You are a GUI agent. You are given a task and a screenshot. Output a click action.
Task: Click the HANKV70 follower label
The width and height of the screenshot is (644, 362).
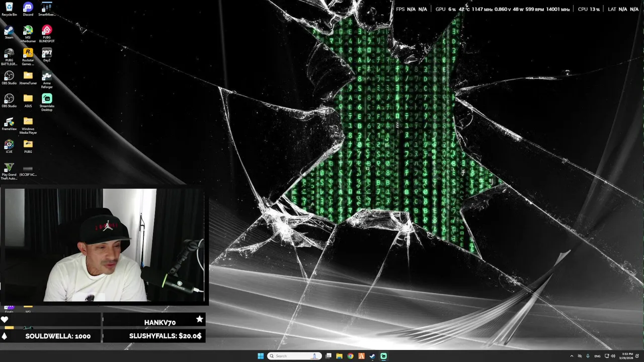click(x=160, y=322)
